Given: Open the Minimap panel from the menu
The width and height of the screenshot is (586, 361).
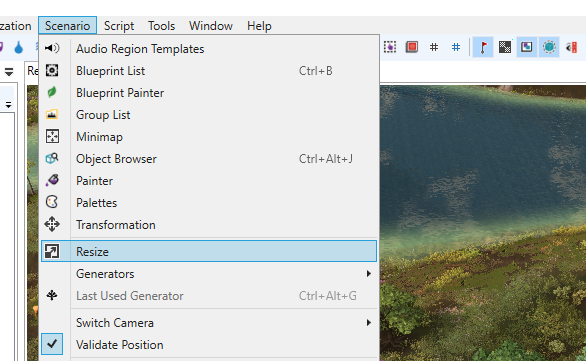Looking at the screenshot, I should [x=209, y=137].
